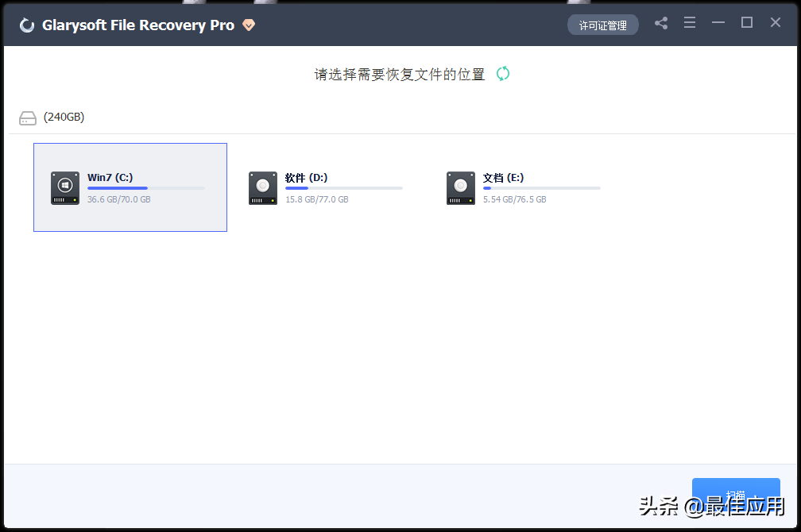Click the 软件 (D:) usage bar

coord(344,188)
